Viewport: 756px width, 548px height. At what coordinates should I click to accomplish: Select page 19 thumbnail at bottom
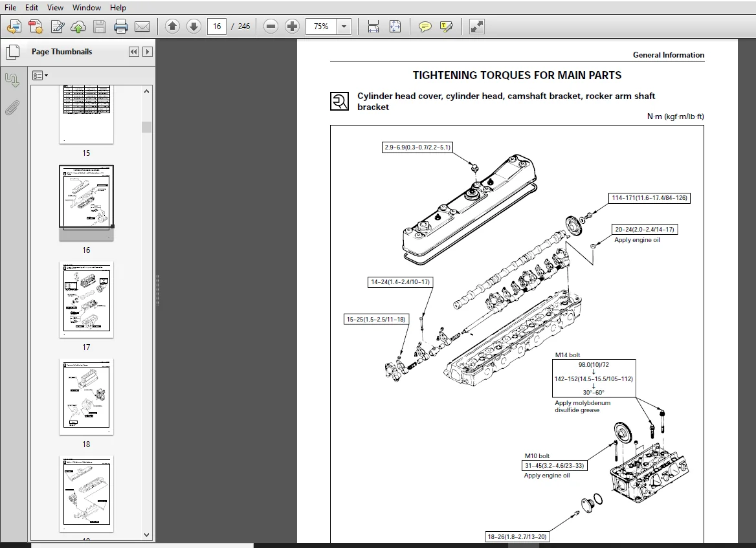pyautogui.click(x=86, y=494)
